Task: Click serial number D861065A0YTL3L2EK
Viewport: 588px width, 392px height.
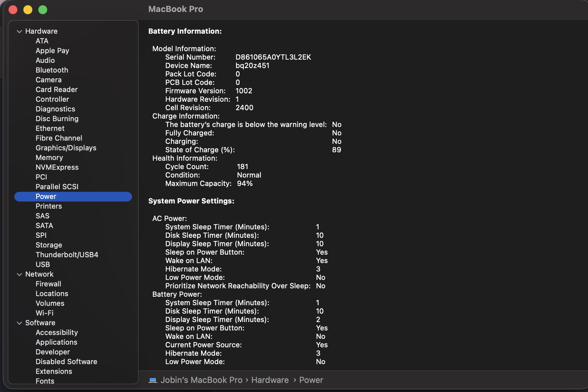Action: pyautogui.click(x=273, y=57)
